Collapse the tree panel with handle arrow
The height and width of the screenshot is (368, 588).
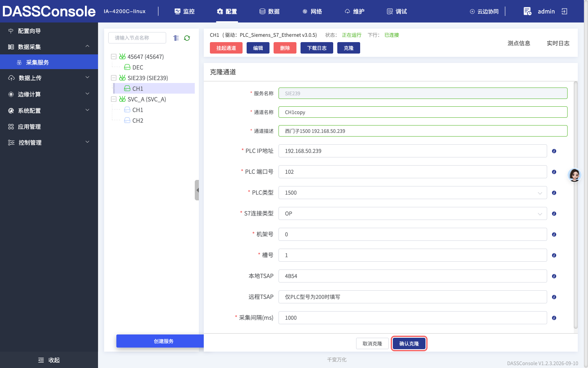(197, 190)
